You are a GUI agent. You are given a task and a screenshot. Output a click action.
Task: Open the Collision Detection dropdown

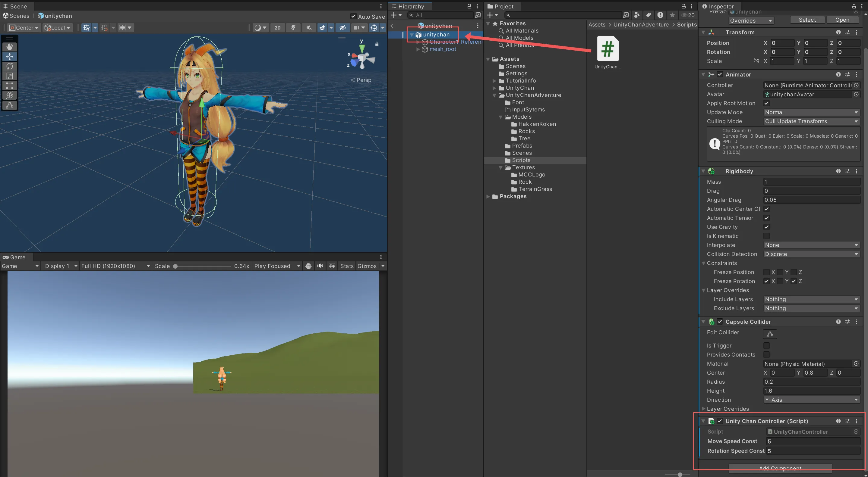pyautogui.click(x=811, y=254)
